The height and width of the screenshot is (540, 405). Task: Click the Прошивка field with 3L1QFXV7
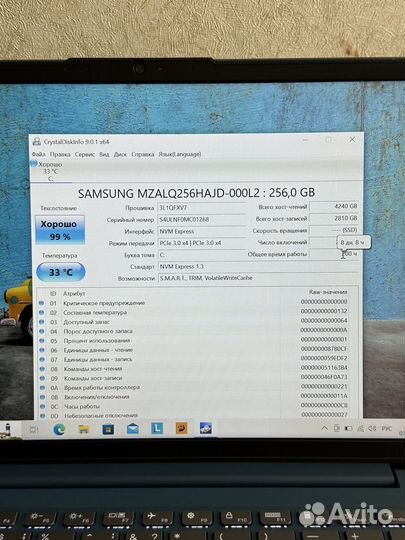tap(201, 208)
